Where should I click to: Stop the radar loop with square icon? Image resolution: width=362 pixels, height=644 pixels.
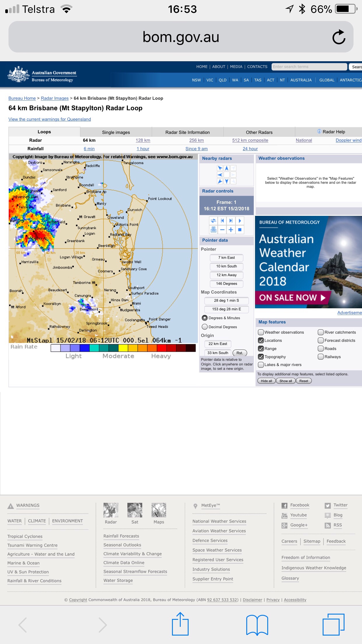[240, 230]
